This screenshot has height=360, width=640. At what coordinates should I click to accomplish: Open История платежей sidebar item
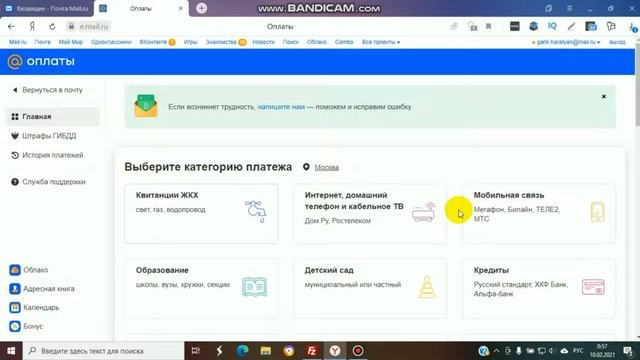coord(47,155)
